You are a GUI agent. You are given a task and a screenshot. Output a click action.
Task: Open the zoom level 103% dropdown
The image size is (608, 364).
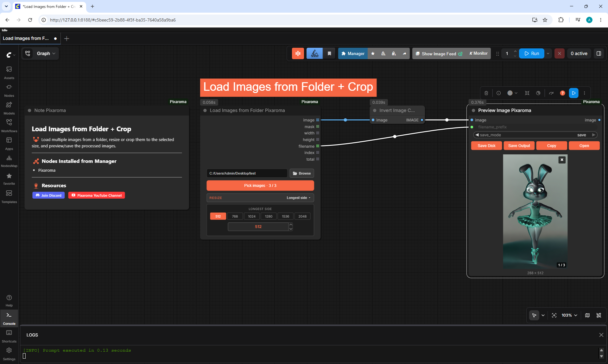569,315
